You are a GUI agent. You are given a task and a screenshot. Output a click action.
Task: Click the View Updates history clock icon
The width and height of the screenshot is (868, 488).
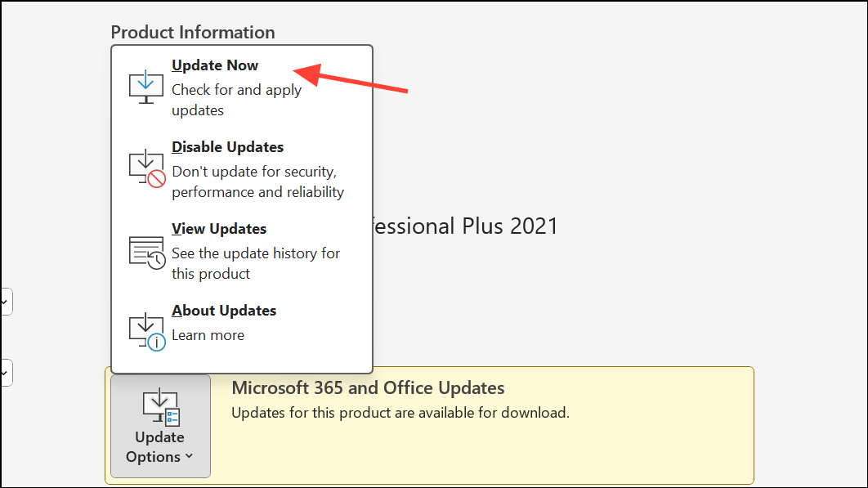(x=145, y=249)
